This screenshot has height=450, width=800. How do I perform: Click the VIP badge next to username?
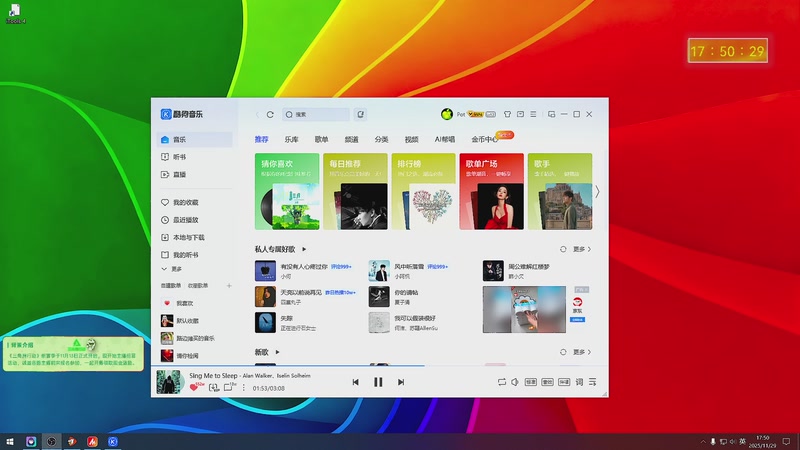click(x=475, y=114)
